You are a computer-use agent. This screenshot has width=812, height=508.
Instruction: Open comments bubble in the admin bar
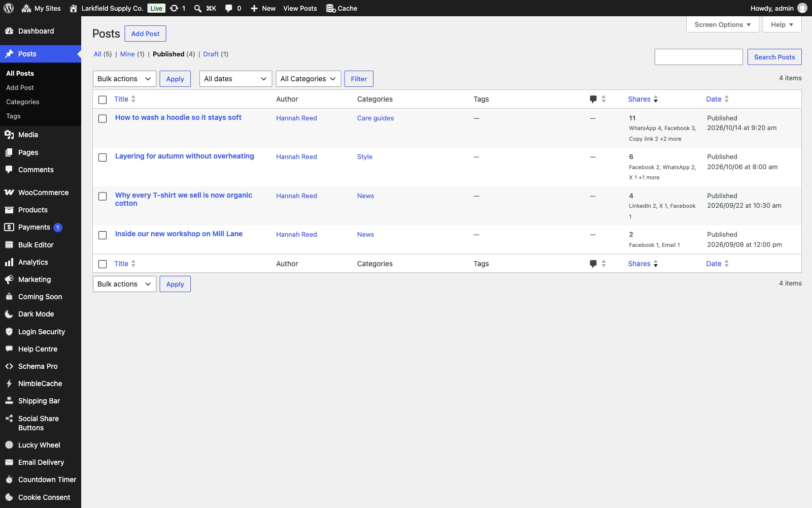tap(233, 8)
